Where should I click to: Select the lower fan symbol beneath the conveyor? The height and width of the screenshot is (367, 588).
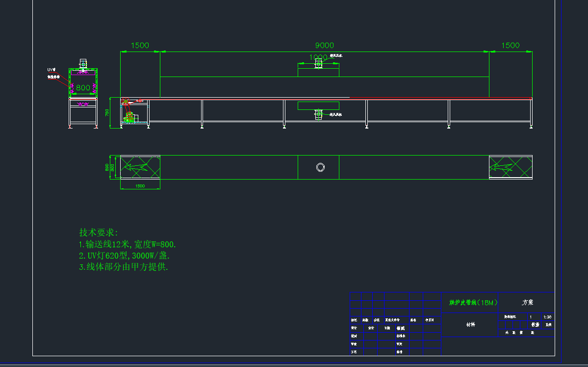[319, 114]
